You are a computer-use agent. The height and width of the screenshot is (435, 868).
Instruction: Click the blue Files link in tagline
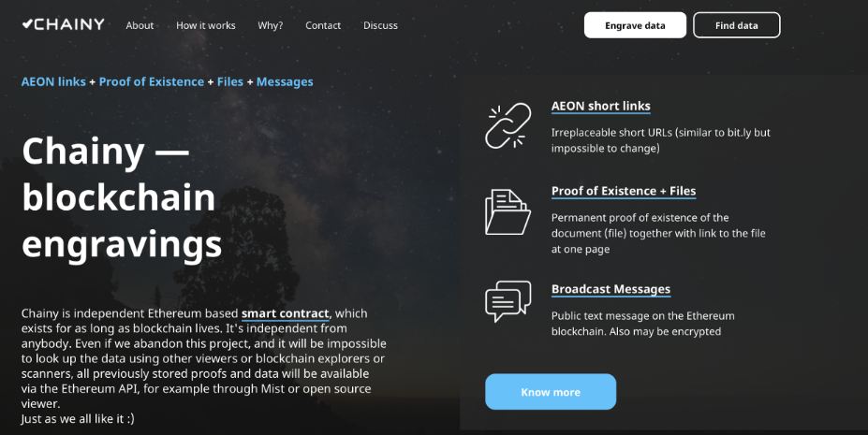coord(230,81)
